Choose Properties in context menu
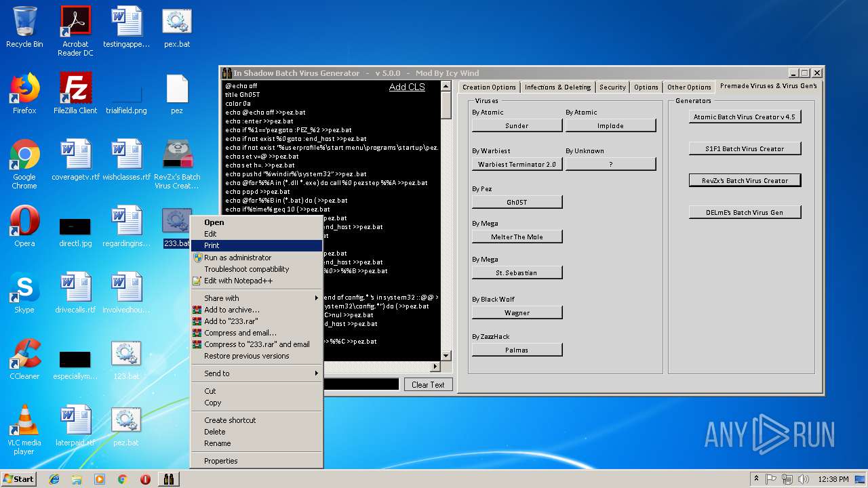The height and width of the screenshot is (488, 868). 256,461
